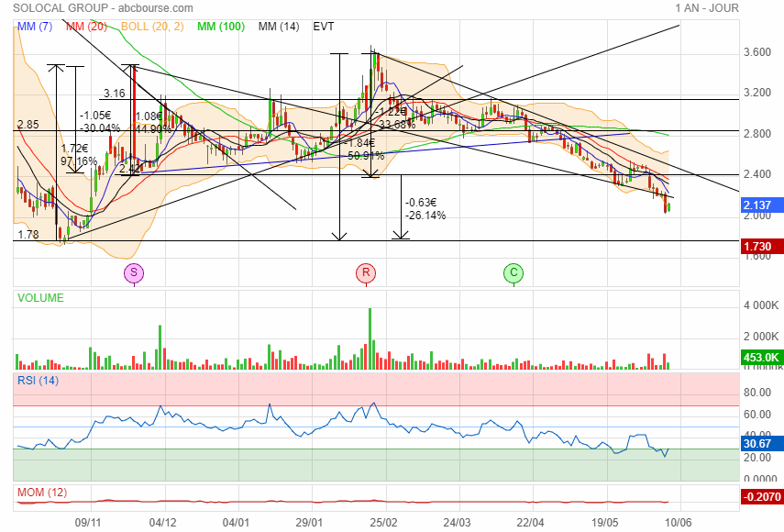Image resolution: width=784 pixels, height=532 pixels.
Task: Click the 4 000K volume axis label
Action: [x=761, y=305]
